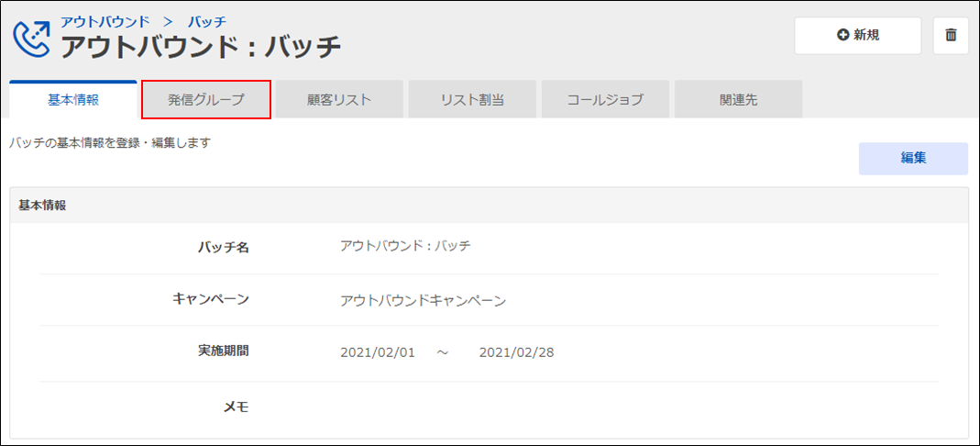980x446 pixels.
Task: Follow the バッチ breadcrumb link
Action: pyautogui.click(x=206, y=21)
